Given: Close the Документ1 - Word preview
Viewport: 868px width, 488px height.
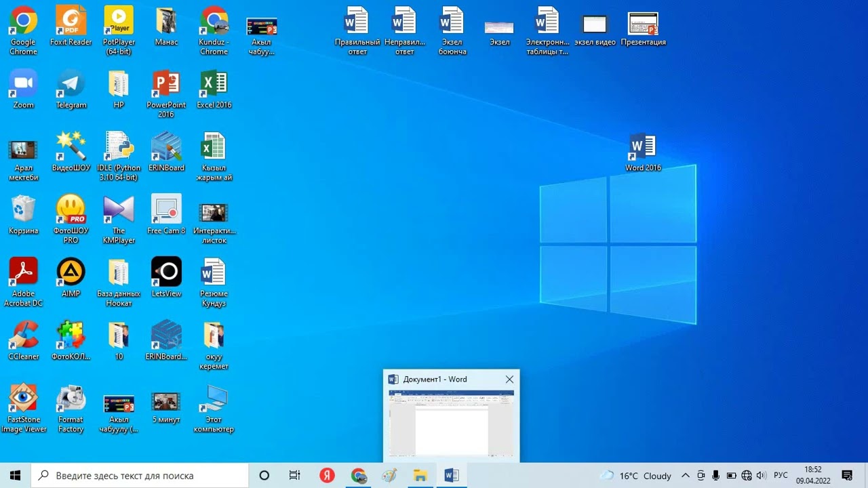Looking at the screenshot, I should (x=509, y=380).
